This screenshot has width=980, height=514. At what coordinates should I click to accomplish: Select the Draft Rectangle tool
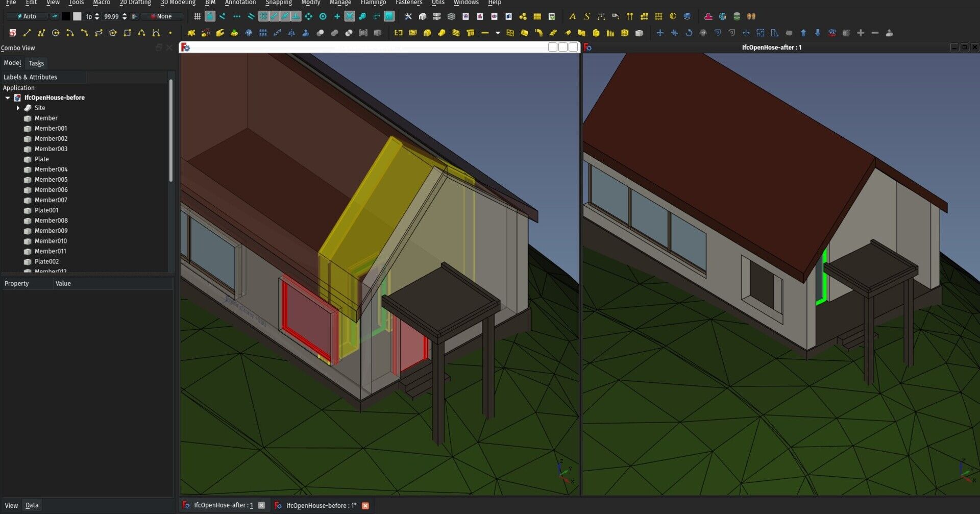click(x=127, y=33)
